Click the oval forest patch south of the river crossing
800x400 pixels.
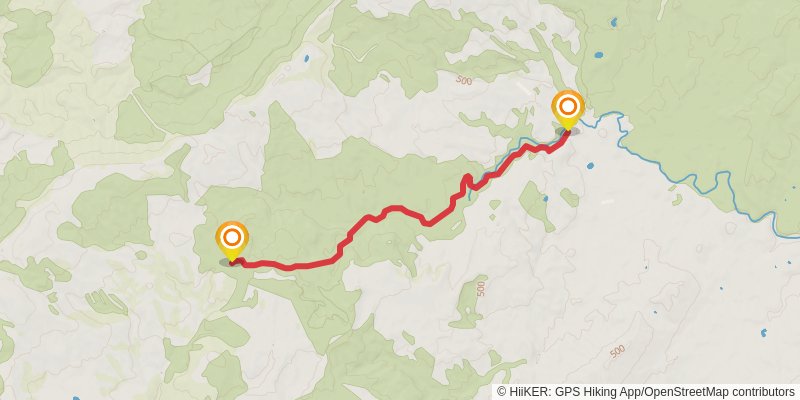pyautogui.click(x=533, y=205)
